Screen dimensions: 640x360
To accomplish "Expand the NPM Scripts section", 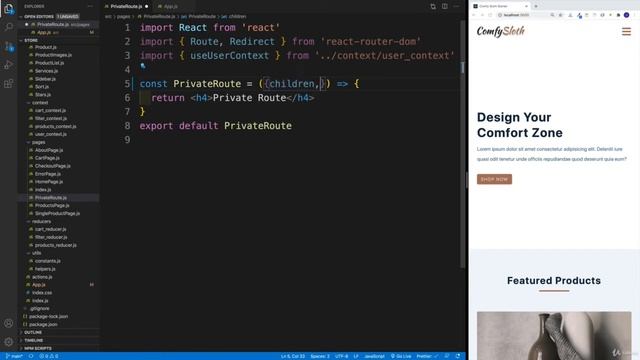I will pos(59,348).
